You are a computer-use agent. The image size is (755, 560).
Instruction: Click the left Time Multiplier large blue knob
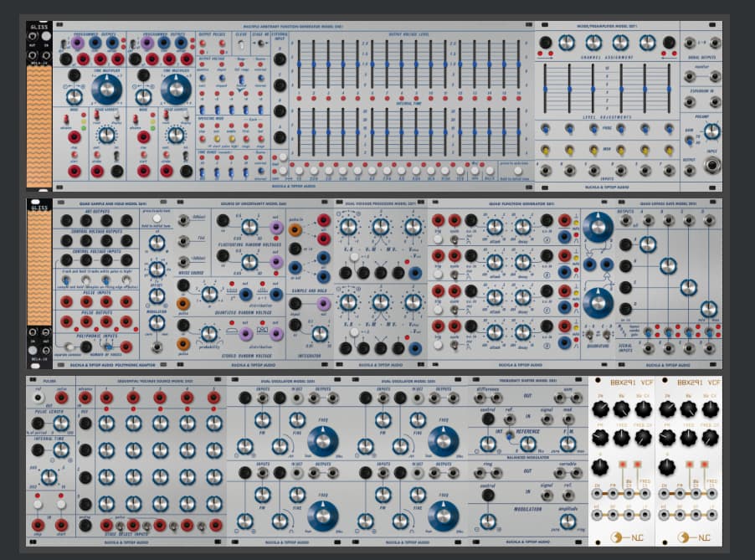tap(106, 89)
